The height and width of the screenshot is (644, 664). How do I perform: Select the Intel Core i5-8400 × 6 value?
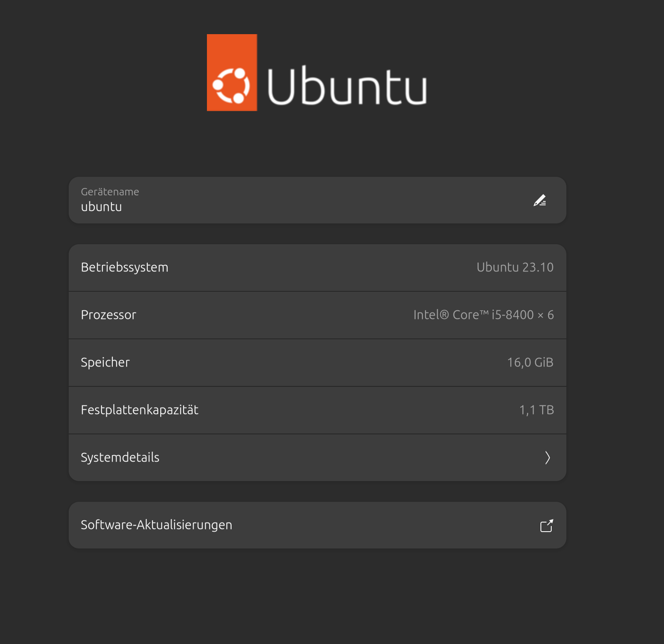[x=483, y=315]
